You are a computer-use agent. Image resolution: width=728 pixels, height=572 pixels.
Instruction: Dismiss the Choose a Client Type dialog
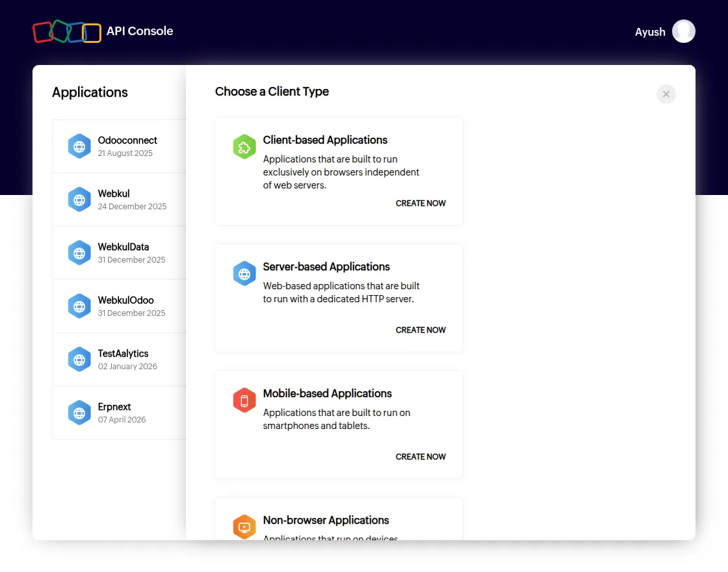[666, 94]
